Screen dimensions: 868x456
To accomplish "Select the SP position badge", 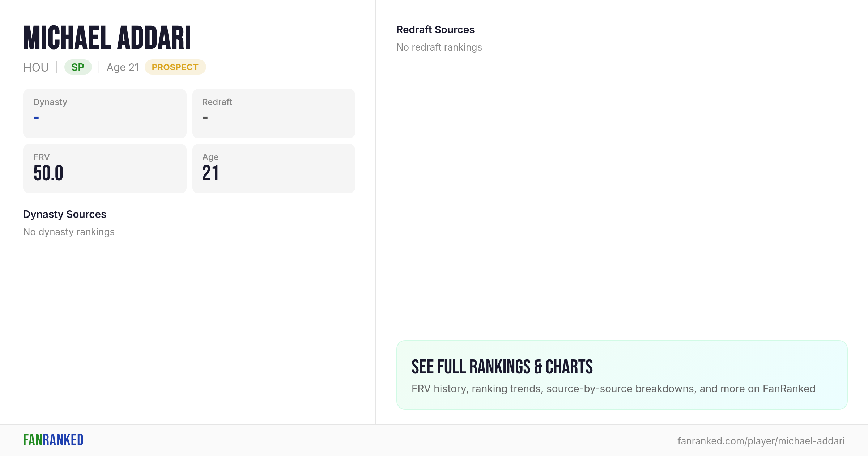I will [78, 67].
